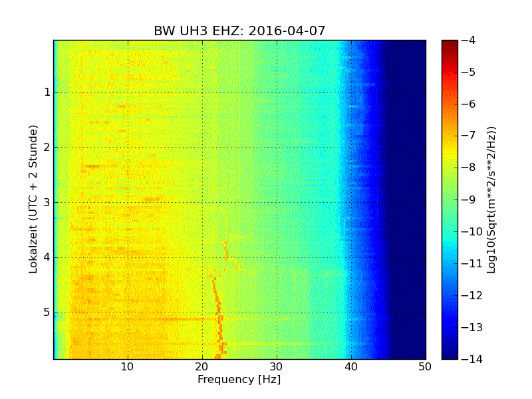The width and height of the screenshot is (532, 399).
Task: Click colorbar tick label '−14'
Action: pos(472,359)
